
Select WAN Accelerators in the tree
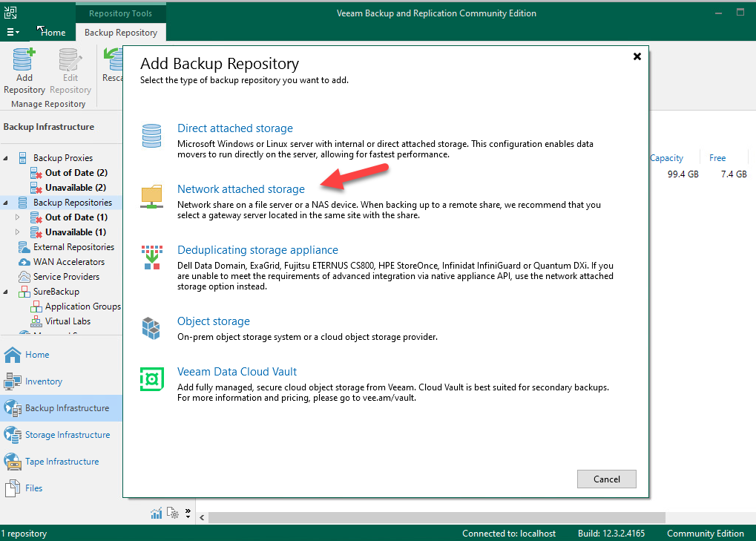(68, 262)
